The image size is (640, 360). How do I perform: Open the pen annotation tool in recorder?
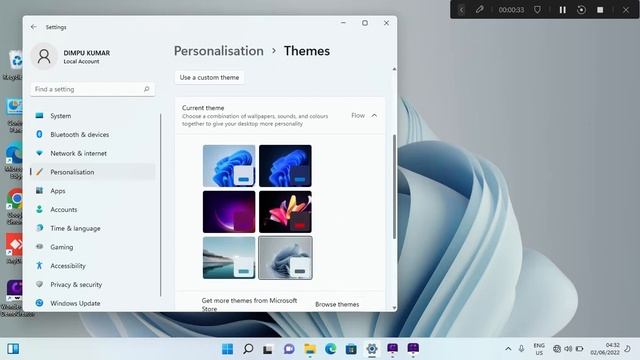480,9
